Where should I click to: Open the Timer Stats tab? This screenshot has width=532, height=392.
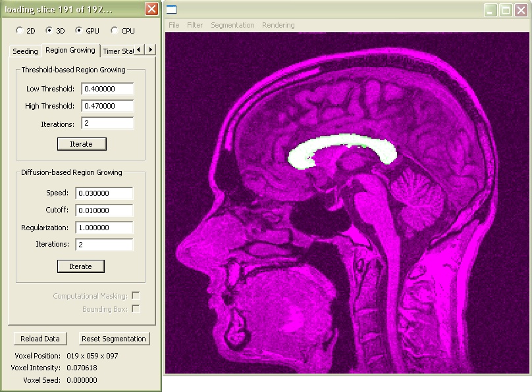(x=118, y=51)
